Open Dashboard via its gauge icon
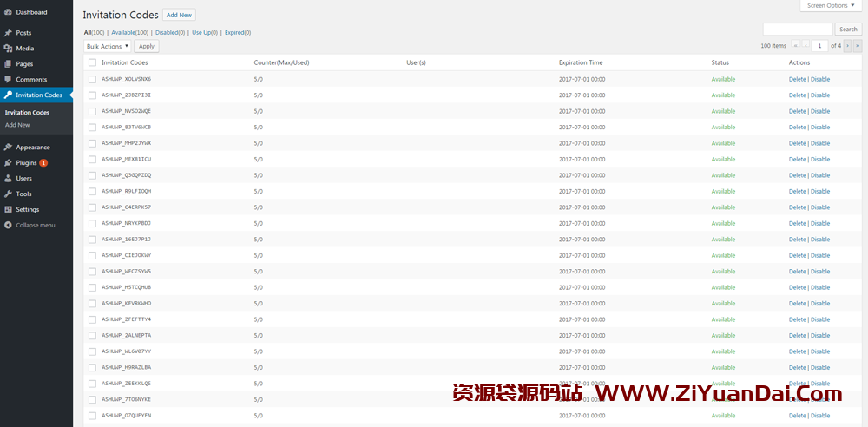 (x=8, y=12)
